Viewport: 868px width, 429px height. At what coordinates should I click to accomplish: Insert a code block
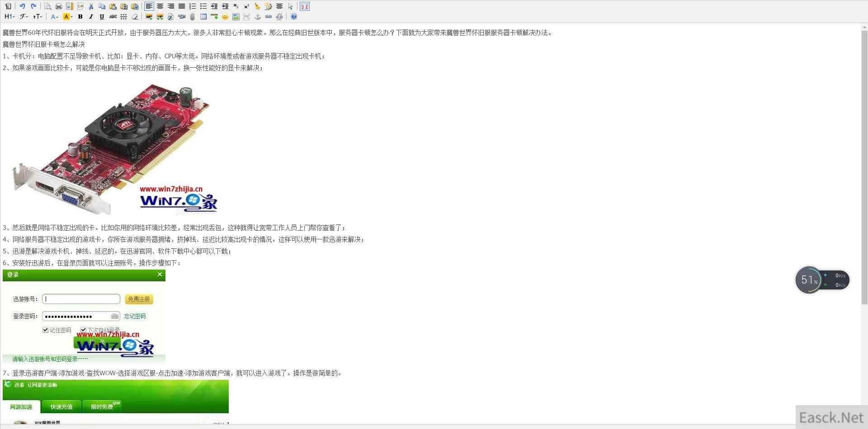[x=80, y=6]
